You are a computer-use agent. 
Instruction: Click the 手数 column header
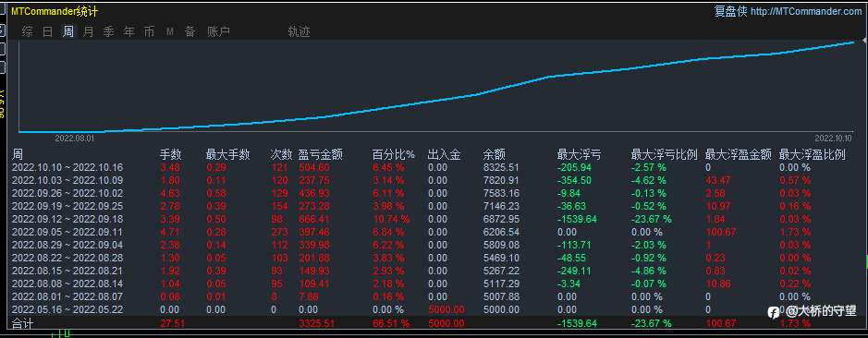coord(170,155)
